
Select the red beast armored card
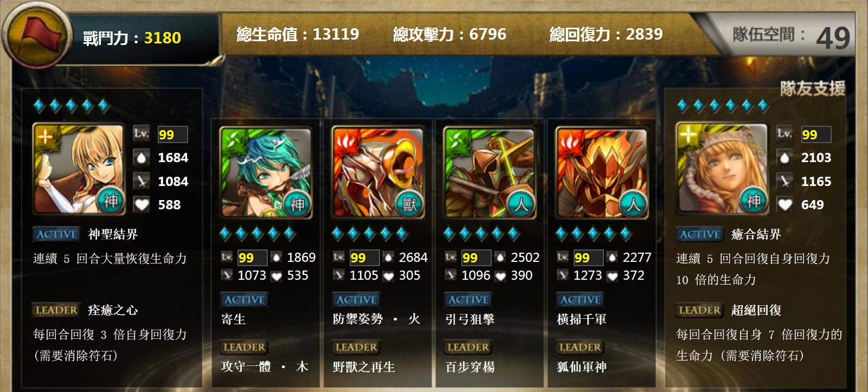click(x=378, y=172)
